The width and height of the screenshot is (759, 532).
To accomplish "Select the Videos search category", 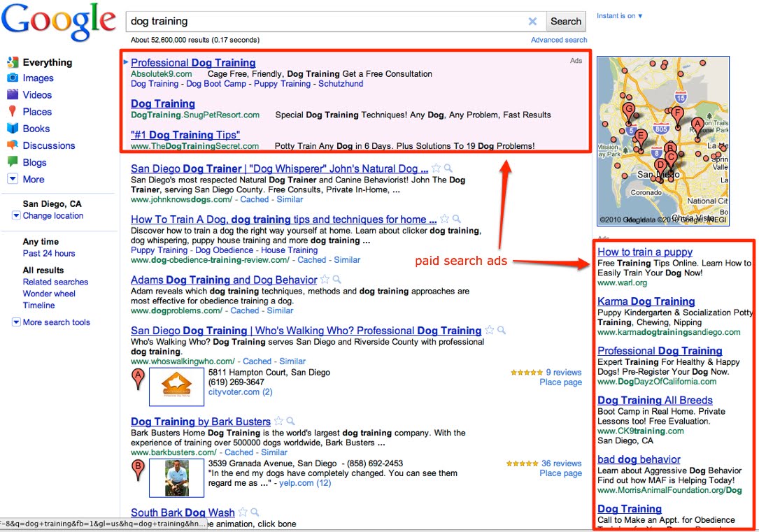I will coord(37,95).
